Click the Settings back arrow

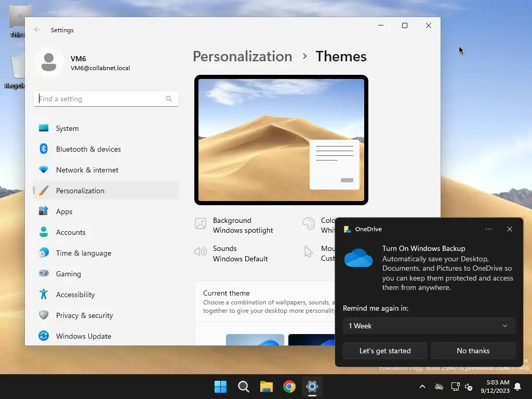point(37,30)
